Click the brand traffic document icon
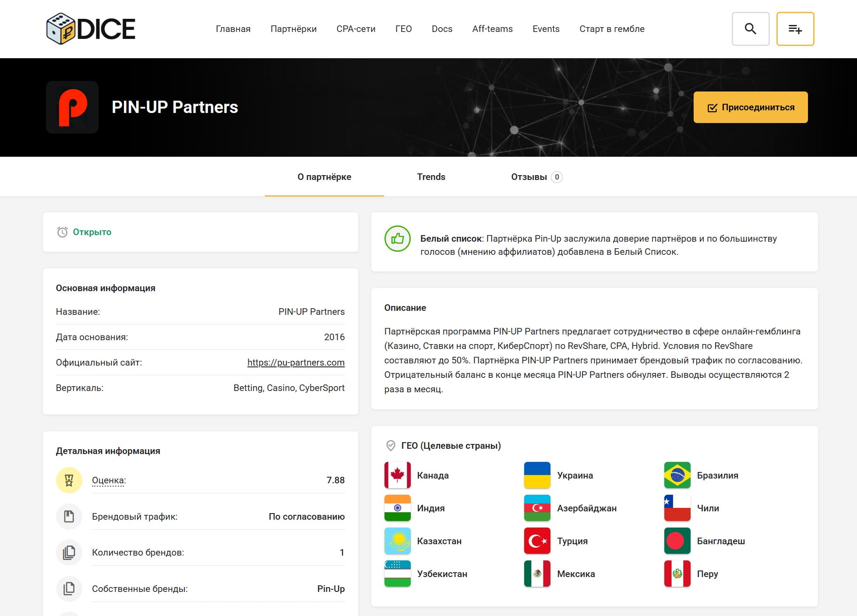The height and width of the screenshot is (616, 857). click(x=69, y=517)
